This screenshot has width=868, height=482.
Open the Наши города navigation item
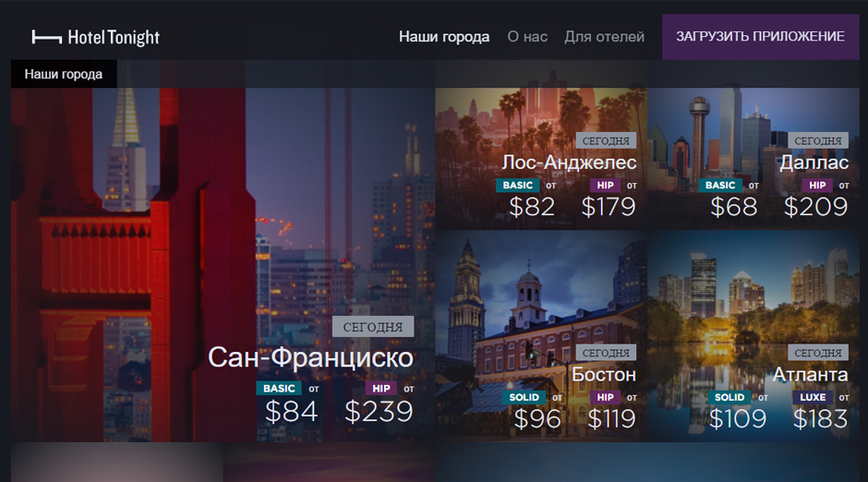click(444, 37)
